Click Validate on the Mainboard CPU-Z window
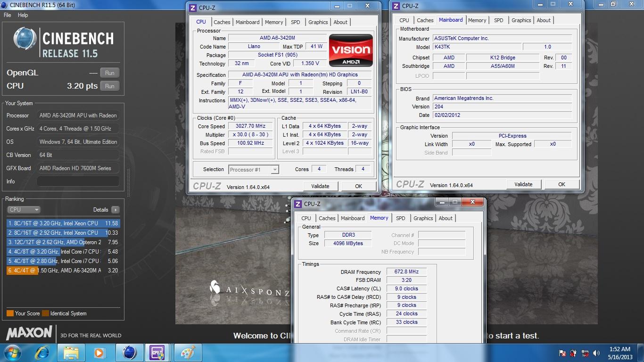The height and width of the screenshot is (362, 644). 523,184
